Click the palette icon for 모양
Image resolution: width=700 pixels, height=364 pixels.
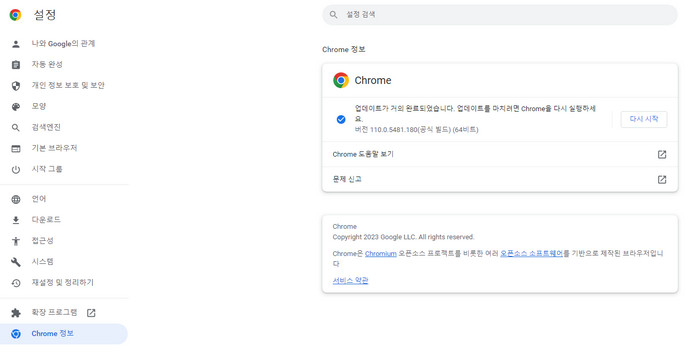(16, 107)
